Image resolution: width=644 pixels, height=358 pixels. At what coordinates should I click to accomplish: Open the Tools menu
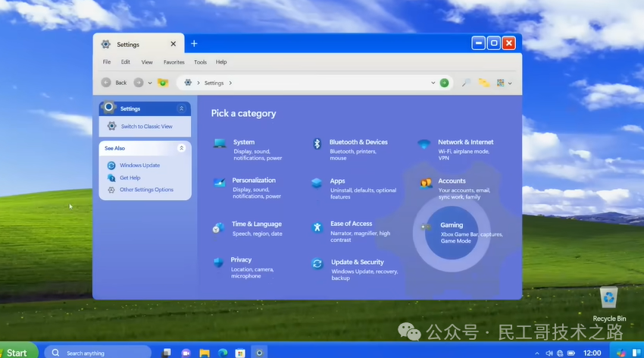200,62
